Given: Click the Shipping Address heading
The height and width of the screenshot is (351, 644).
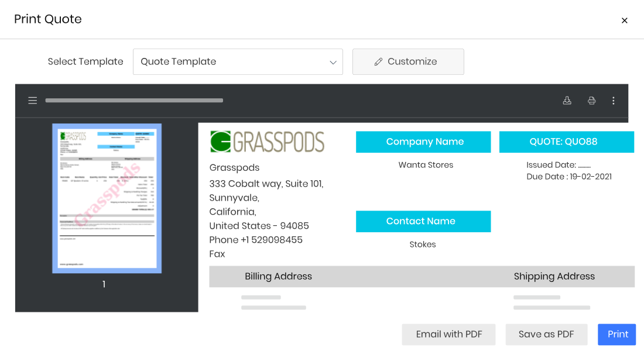Looking at the screenshot, I should point(554,276).
